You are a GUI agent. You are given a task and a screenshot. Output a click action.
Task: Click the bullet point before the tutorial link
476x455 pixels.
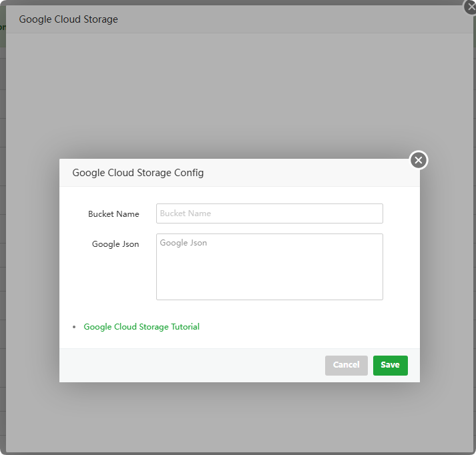pyautogui.click(x=73, y=328)
